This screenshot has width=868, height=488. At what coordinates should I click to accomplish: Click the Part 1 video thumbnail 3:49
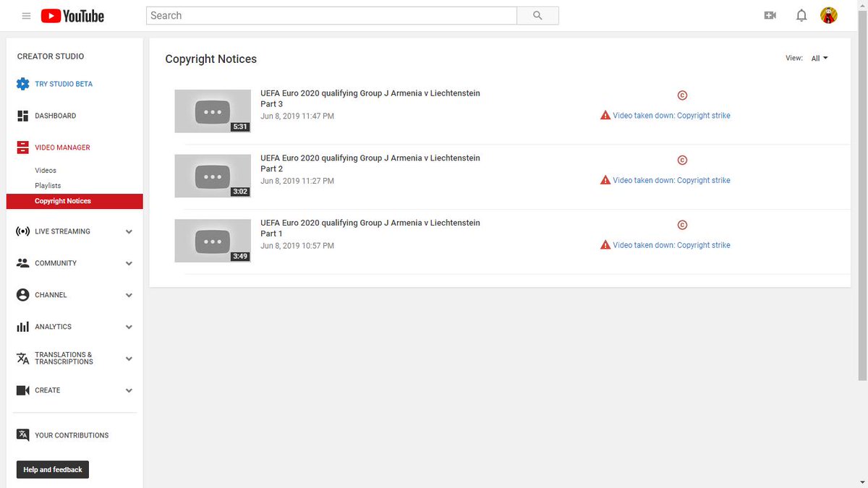point(213,241)
